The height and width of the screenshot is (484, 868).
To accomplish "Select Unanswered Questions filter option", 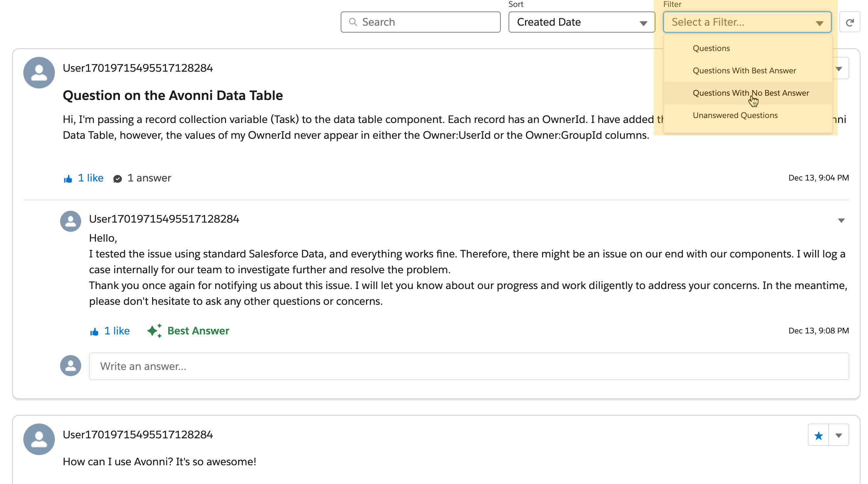I will (735, 115).
